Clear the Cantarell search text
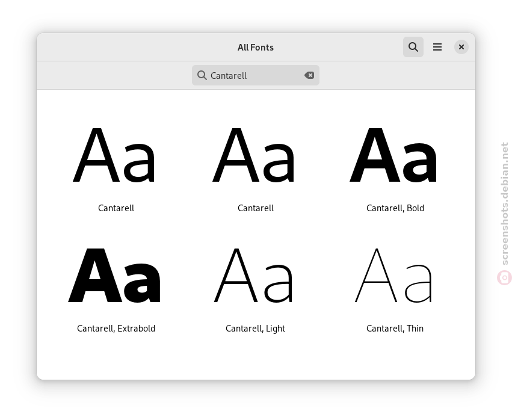Viewport: 512px width, 420px height. pyautogui.click(x=309, y=75)
